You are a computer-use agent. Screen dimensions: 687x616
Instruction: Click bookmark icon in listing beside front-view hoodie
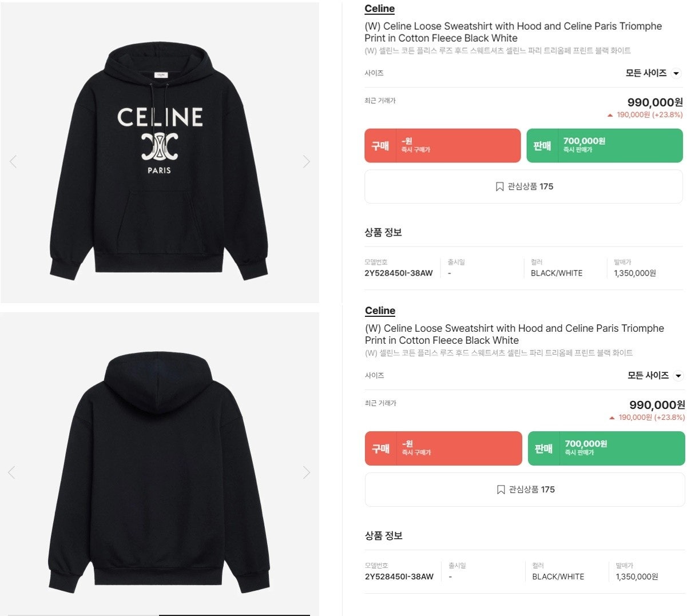pyautogui.click(x=499, y=186)
